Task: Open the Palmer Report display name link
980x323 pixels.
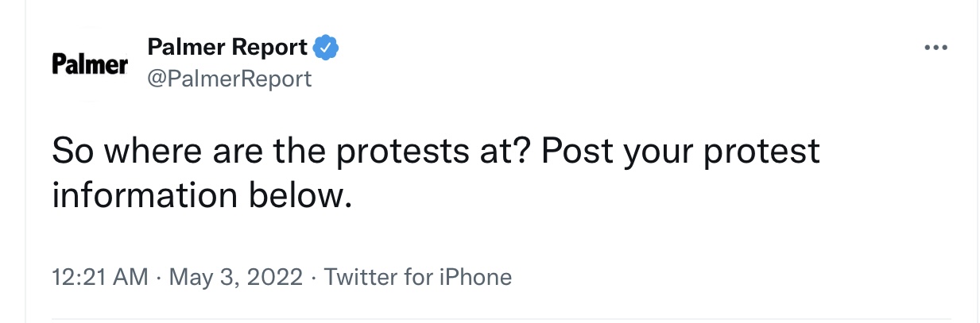Action: click(x=227, y=48)
